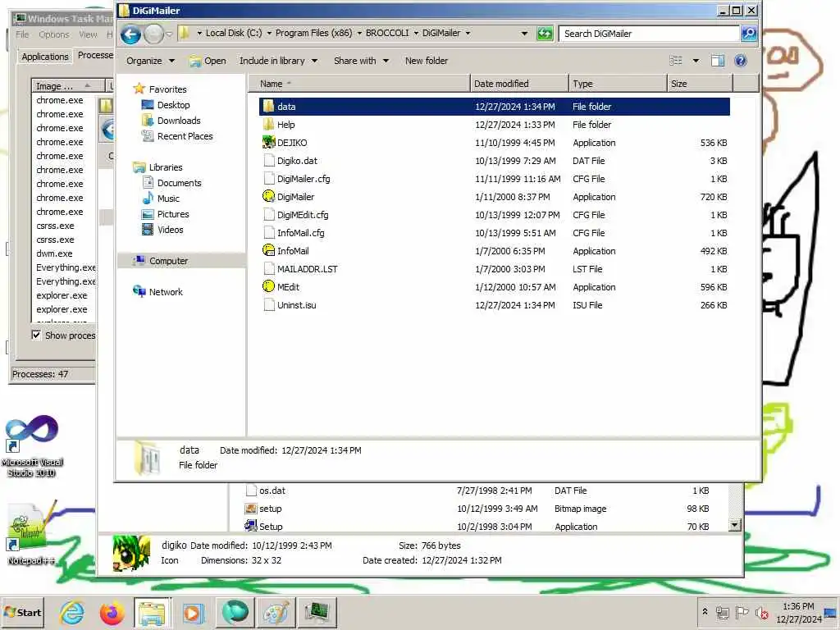The height and width of the screenshot is (630, 840).
Task: Select the InfoMail application icon
Action: [268, 251]
